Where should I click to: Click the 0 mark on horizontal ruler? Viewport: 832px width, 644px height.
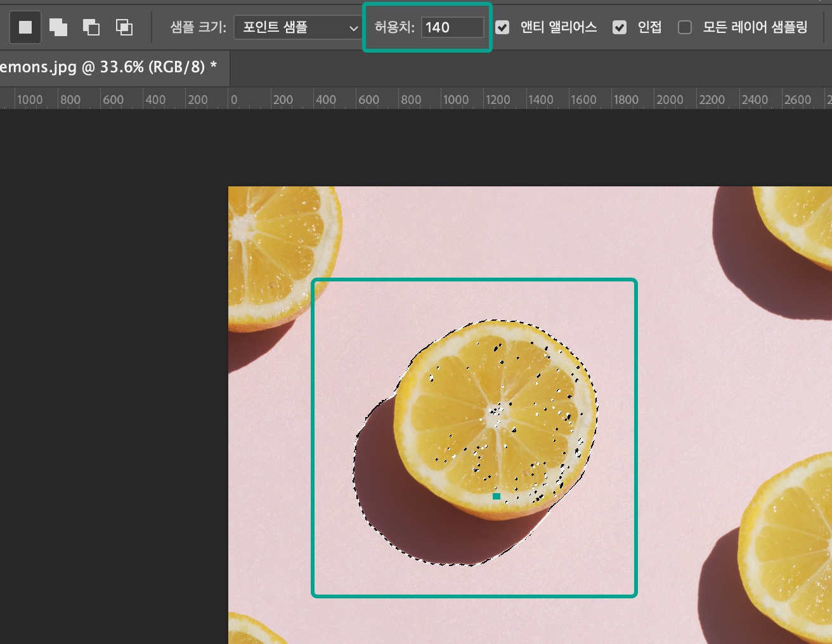pyautogui.click(x=234, y=100)
